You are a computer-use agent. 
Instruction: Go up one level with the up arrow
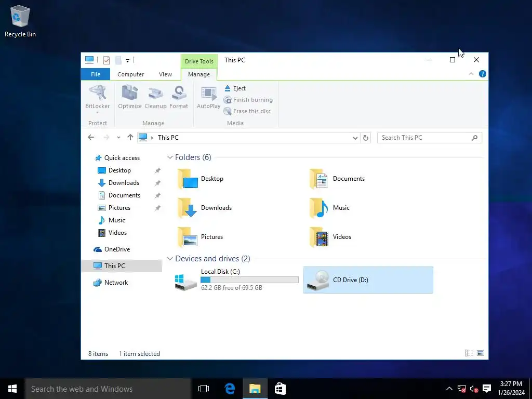[130, 137]
